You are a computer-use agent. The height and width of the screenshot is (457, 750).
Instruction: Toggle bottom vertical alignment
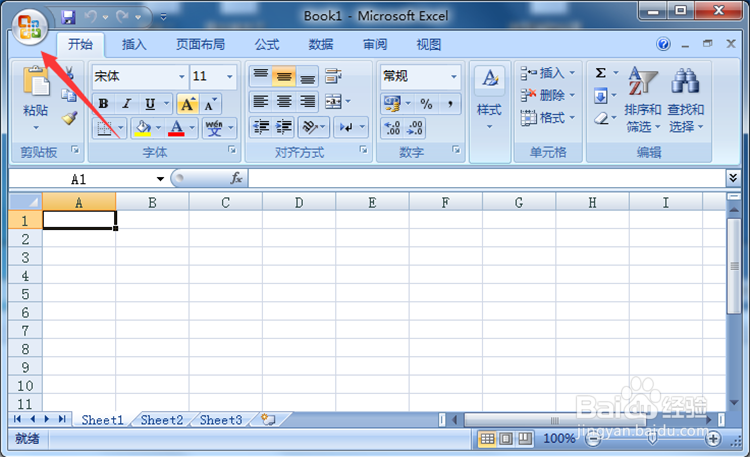point(307,76)
